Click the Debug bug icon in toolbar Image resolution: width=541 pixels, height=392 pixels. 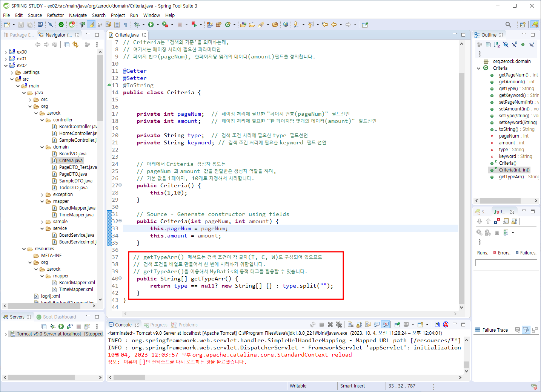137,24
